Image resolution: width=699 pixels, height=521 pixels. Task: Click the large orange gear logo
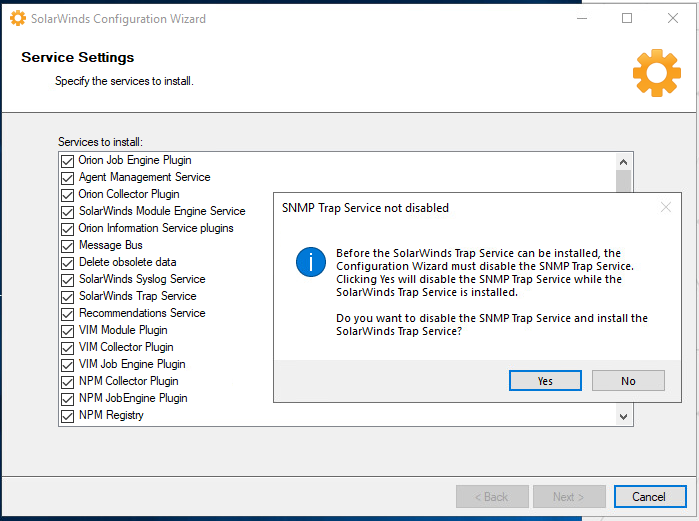coord(657,73)
